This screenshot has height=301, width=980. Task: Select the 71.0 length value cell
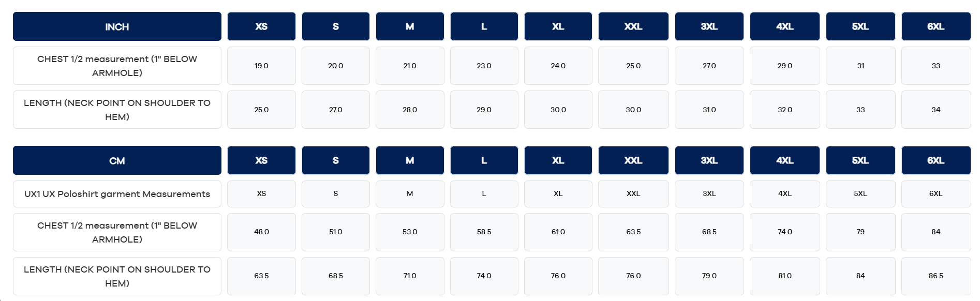(409, 276)
